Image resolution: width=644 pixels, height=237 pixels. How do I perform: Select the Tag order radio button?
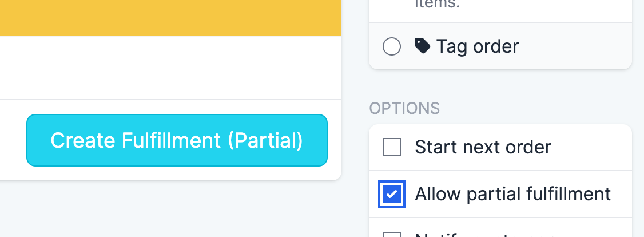(x=392, y=46)
